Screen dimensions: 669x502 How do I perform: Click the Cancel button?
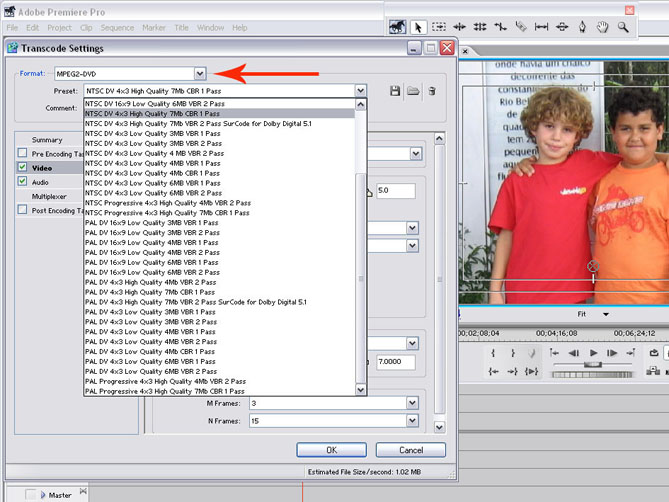tap(410, 450)
